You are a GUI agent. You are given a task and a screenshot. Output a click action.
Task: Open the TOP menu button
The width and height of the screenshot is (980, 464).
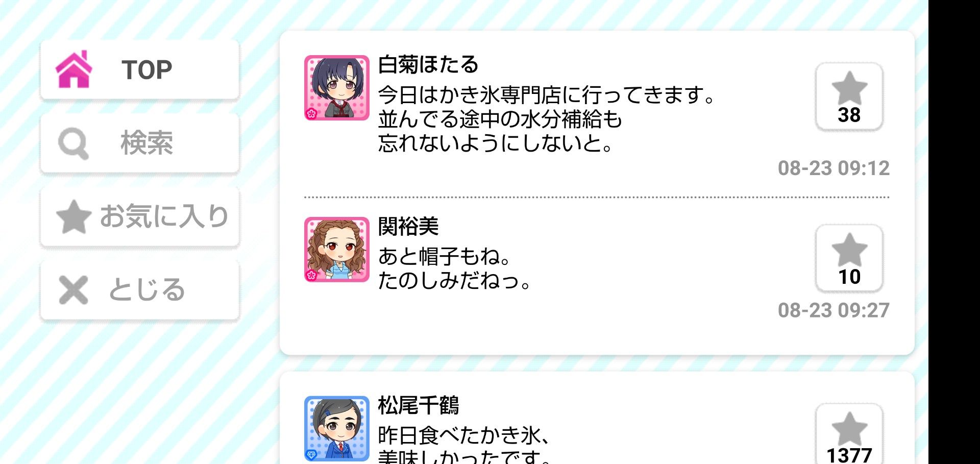click(139, 69)
